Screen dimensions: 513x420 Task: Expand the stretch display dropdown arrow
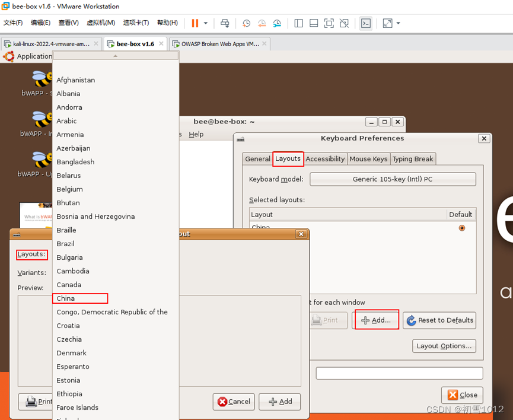(398, 23)
